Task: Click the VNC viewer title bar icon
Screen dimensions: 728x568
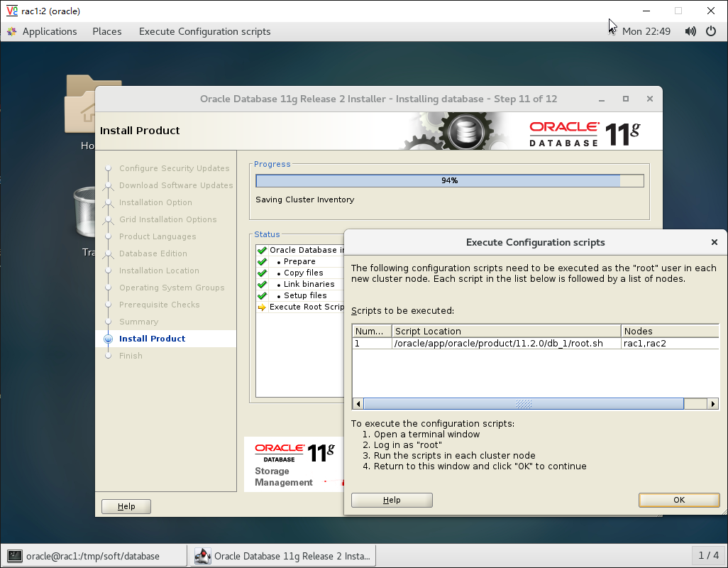Action: (11, 11)
